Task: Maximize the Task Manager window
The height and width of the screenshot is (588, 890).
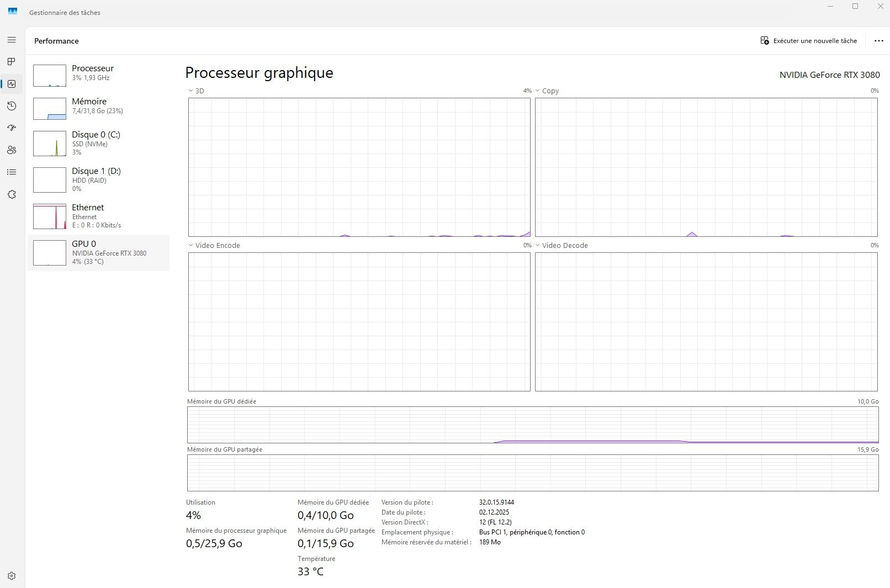Action: point(855,6)
